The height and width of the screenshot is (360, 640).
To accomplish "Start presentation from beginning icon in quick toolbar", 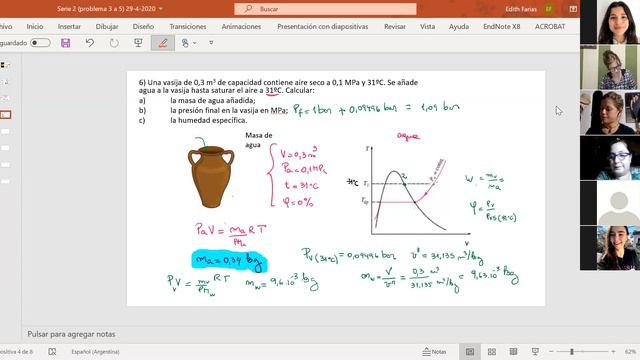I will [x=138, y=43].
